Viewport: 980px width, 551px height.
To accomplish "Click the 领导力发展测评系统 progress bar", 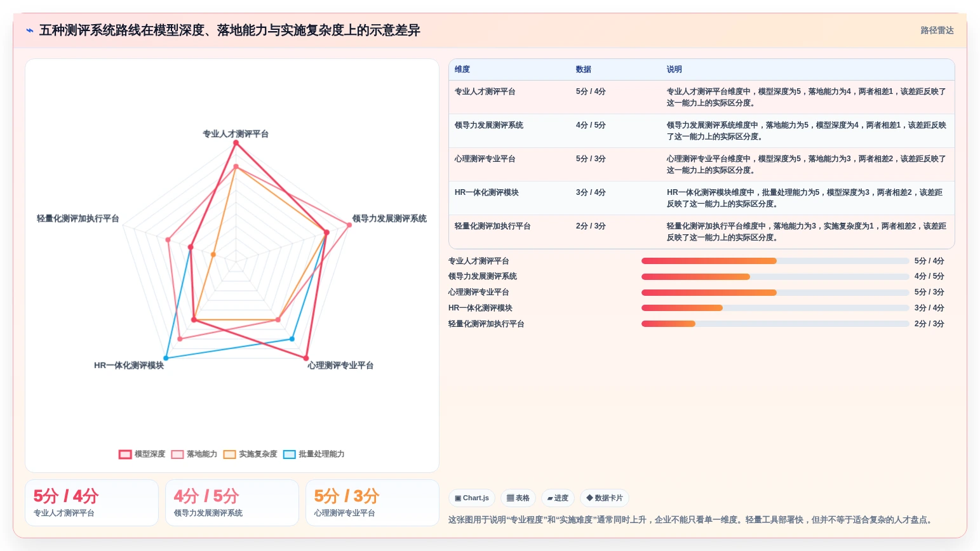I will click(775, 277).
